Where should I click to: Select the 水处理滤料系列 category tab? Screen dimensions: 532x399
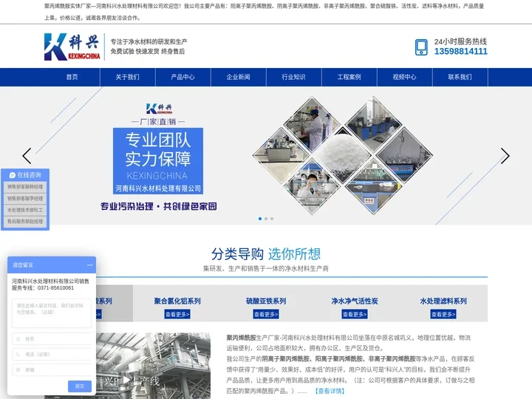coord(443,301)
